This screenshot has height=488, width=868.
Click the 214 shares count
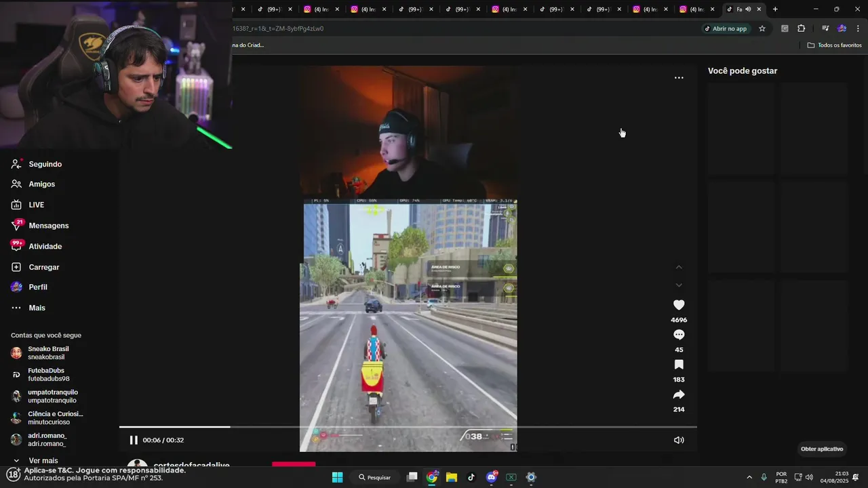tap(679, 409)
